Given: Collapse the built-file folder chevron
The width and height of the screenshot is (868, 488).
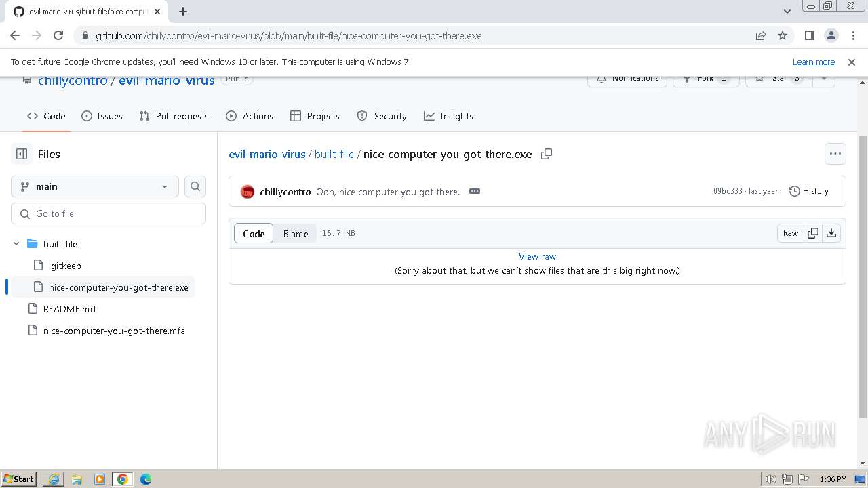Looking at the screenshot, I should point(16,244).
